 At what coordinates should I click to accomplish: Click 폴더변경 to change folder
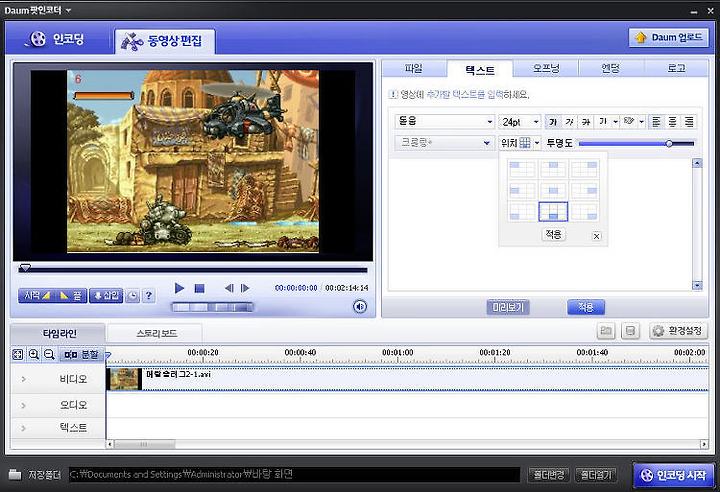pyautogui.click(x=548, y=475)
